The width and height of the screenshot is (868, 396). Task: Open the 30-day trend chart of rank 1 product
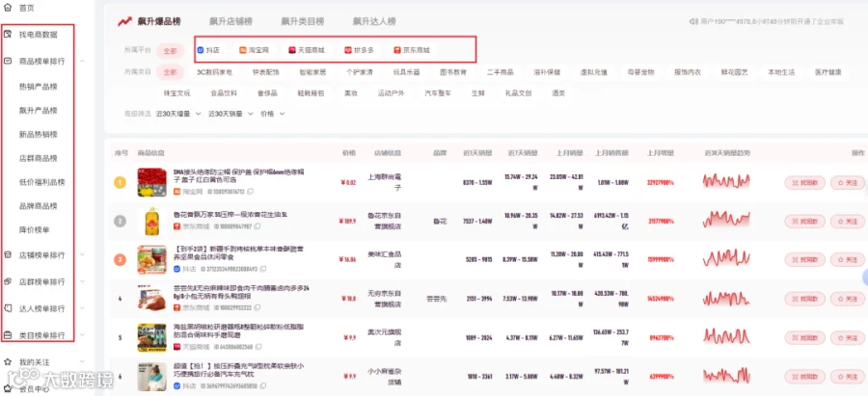(726, 181)
